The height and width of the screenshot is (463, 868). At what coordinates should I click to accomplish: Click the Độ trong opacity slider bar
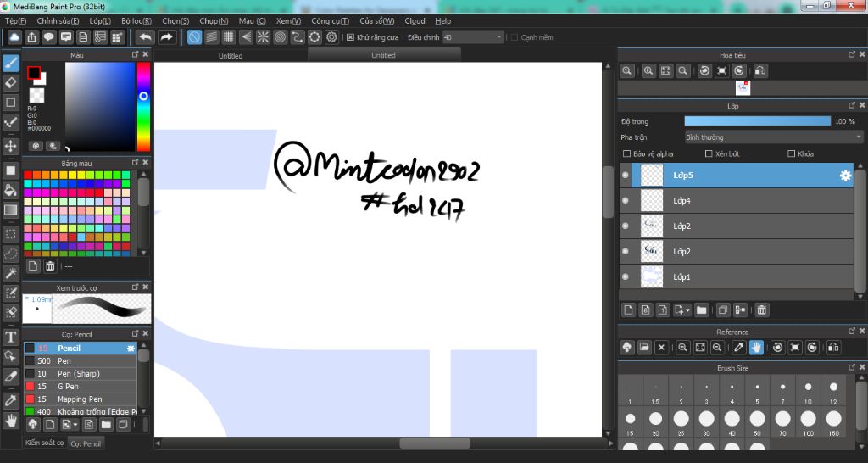(757, 121)
